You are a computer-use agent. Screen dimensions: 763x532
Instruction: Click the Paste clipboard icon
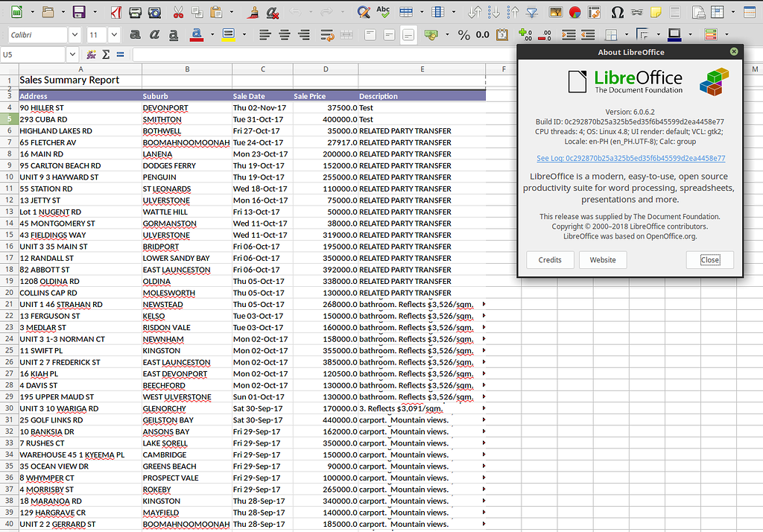click(216, 12)
